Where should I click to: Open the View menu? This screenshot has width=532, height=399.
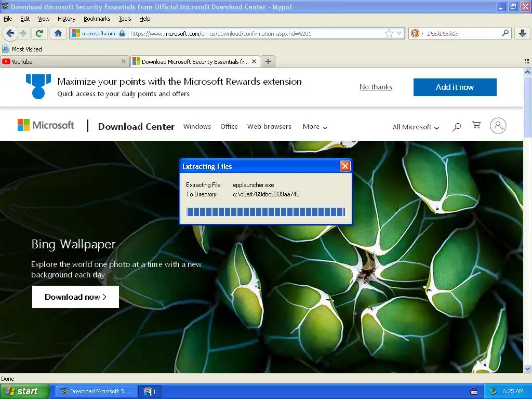[44, 19]
